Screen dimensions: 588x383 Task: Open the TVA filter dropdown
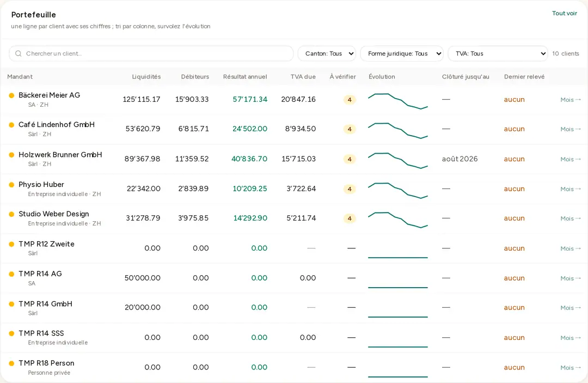(498, 53)
